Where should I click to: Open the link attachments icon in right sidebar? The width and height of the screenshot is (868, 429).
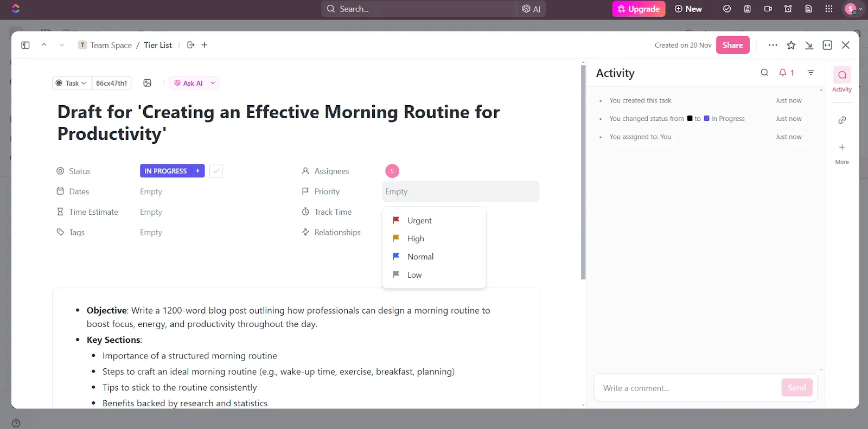pos(842,120)
